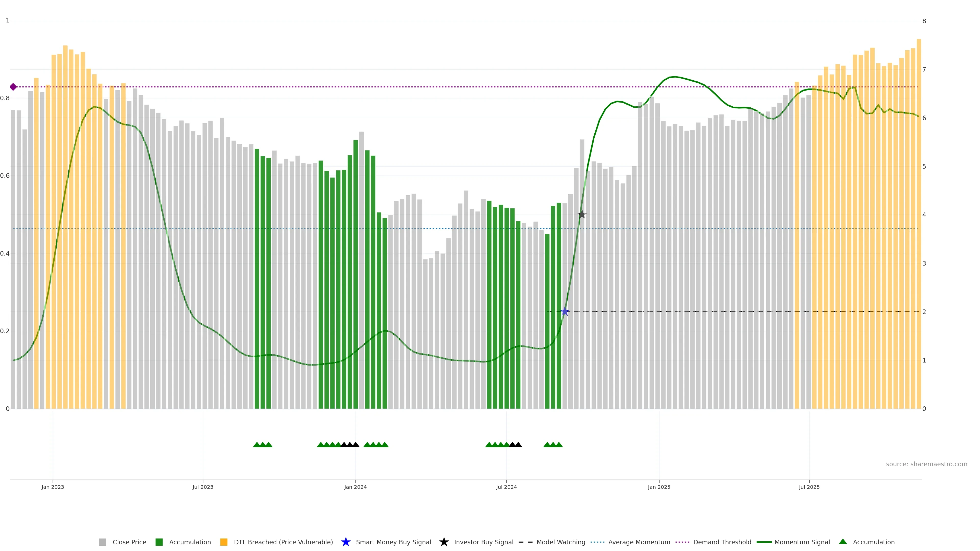Click the Demand Threshold legend label
This screenshot has height=551, width=980.
point(722,542)
